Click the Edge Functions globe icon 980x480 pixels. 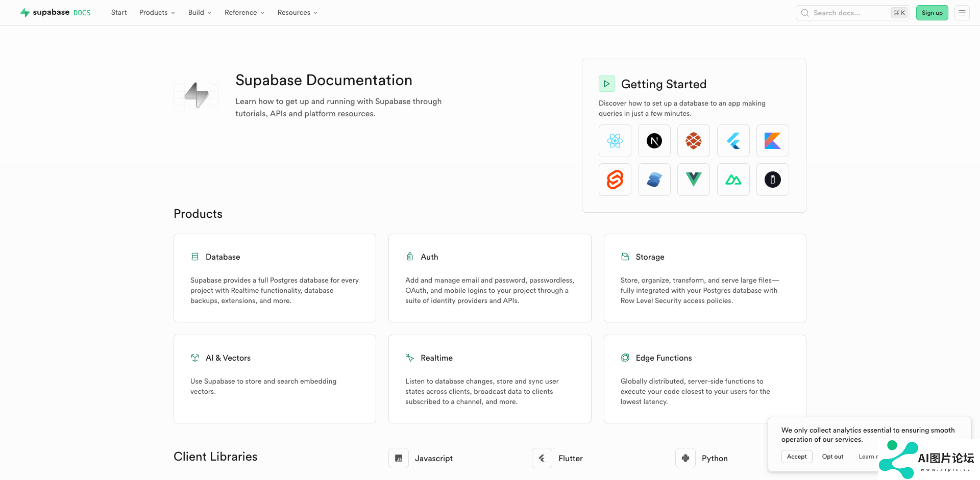(625, 358)
